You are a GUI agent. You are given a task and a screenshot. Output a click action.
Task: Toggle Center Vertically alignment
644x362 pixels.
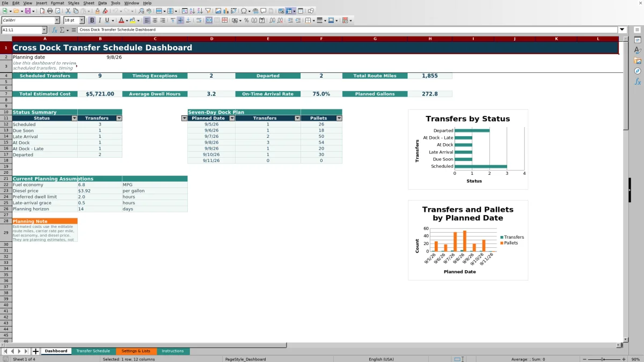tap(180, 20)
